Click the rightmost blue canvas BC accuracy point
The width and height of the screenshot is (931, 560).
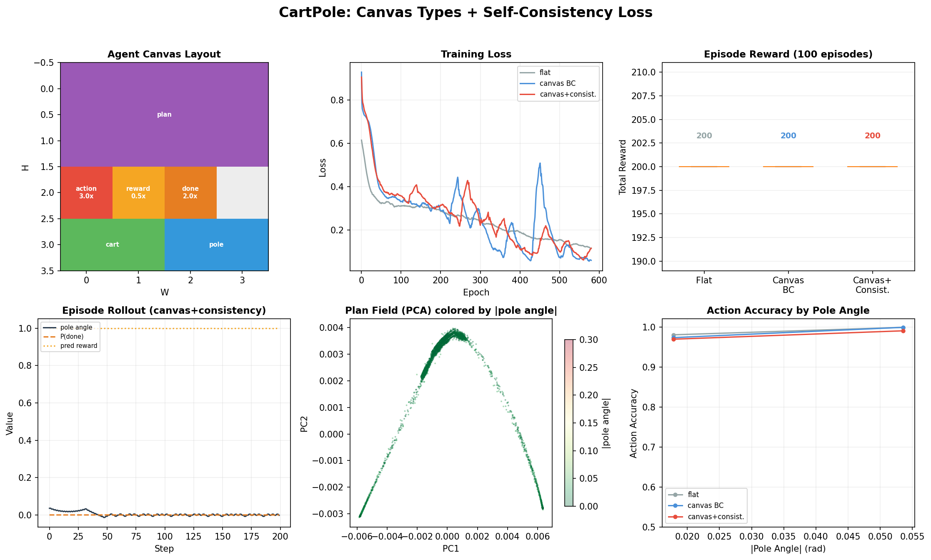[903, 327]
